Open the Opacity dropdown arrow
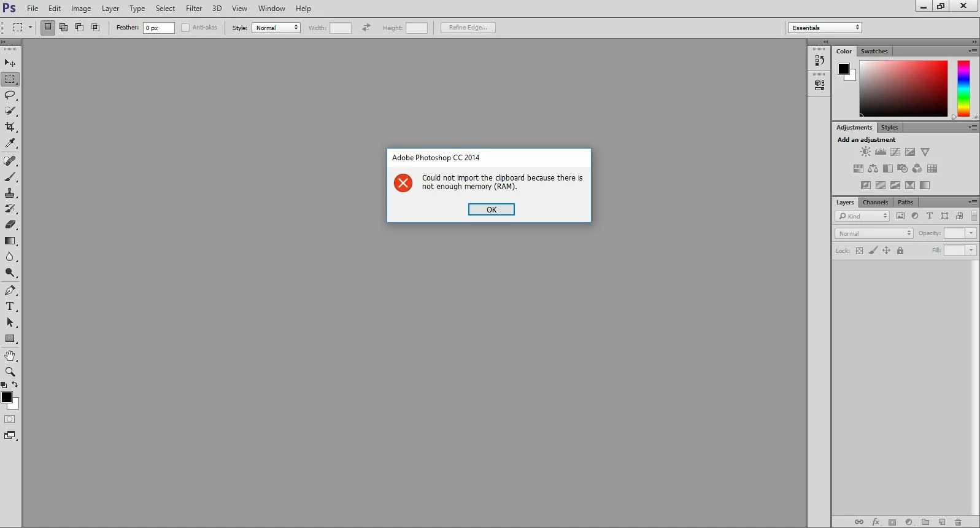 (x=971, y=233)
